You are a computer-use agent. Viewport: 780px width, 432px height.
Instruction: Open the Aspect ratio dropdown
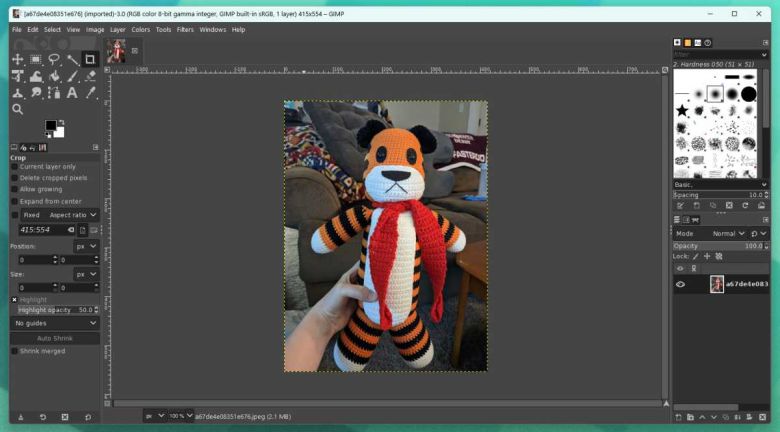click(73, 215)
